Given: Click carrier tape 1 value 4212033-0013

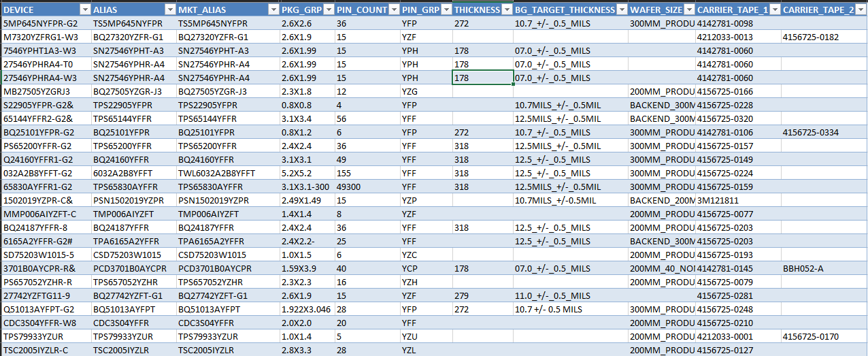Looking at the screenshot, I should [737, 37].
